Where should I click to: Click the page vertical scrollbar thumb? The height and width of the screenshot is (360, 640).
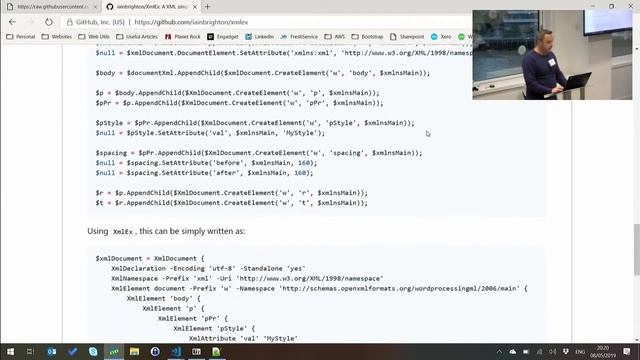click(x=636, y=250)
